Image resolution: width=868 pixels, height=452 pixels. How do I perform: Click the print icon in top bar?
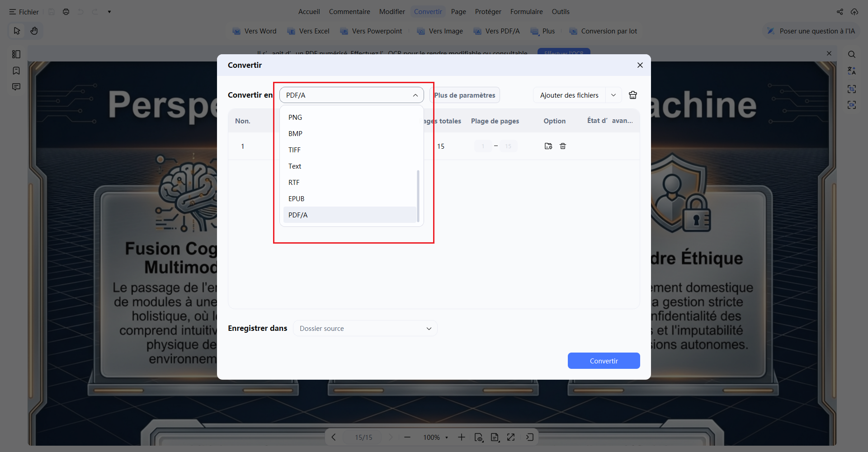[66, 12]
